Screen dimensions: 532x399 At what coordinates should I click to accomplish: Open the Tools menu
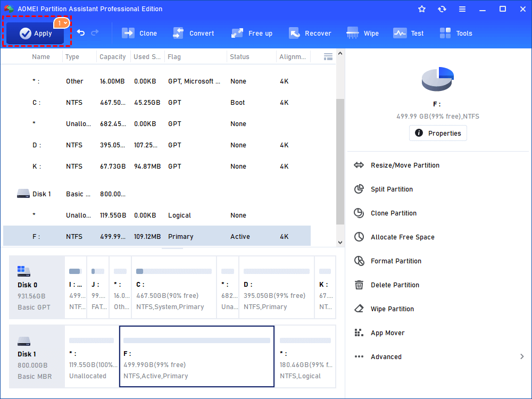coord(456,33)
